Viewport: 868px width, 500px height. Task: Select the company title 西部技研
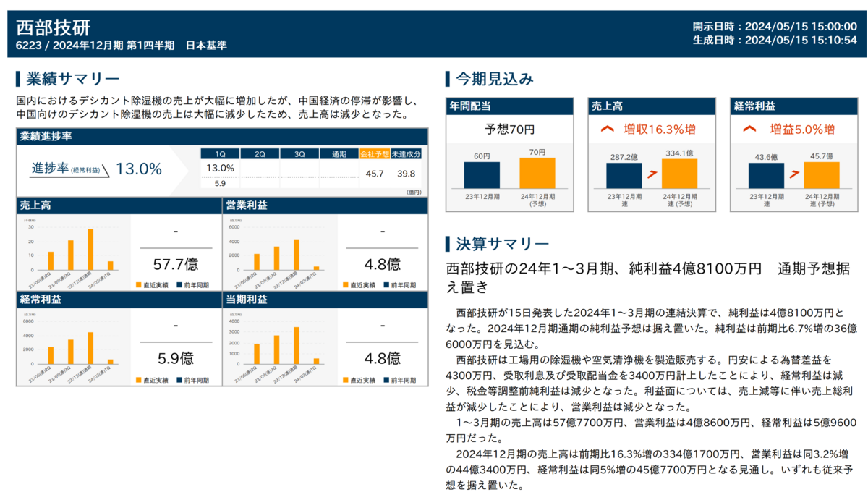(x=54, y=27)
